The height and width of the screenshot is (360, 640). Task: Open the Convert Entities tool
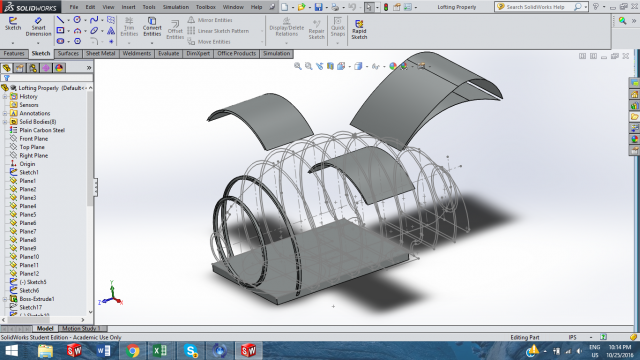click(x=152, y=27)
